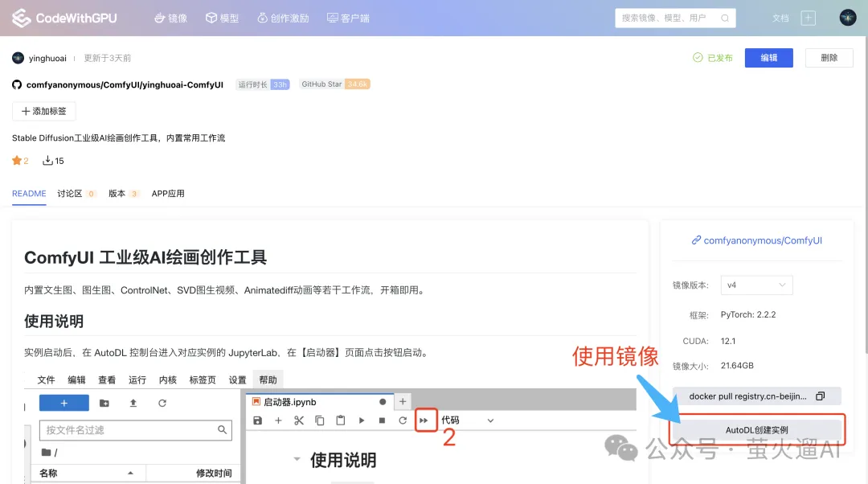Open the 客户端 navigation item
This screenshot has width=868, height=484.
(x=348, y=18)
